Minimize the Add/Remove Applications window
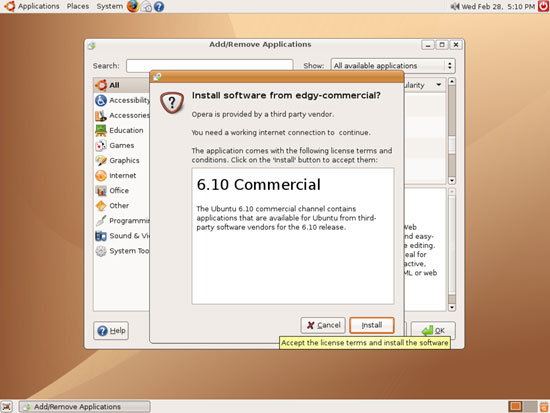The width and height of the screenshot is (550, 413). (x=428, y=45)
